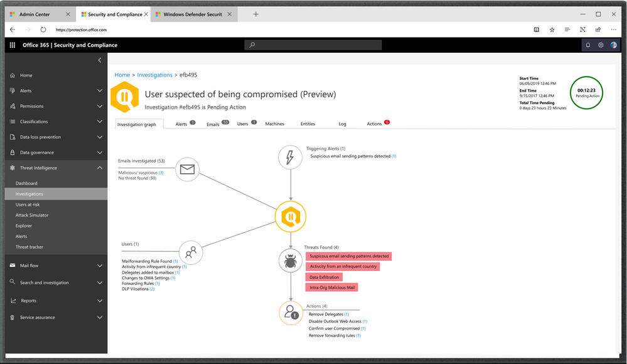The height and width of the screenshot is (364, 627).
Task: Open the Entities tab
Action: click(x=308, y=124)
